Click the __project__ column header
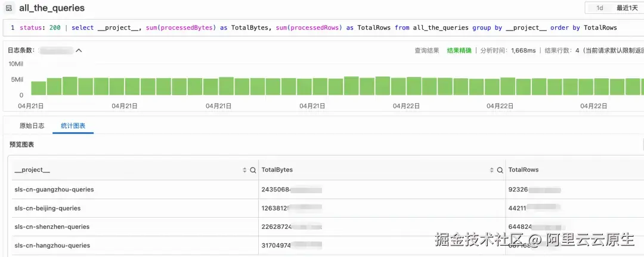 32,170
